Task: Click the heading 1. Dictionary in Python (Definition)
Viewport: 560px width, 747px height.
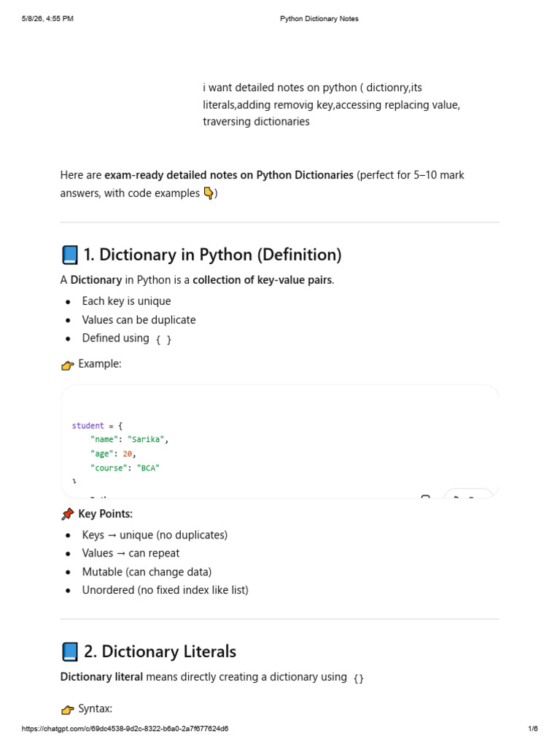Action: pos(212,255)
